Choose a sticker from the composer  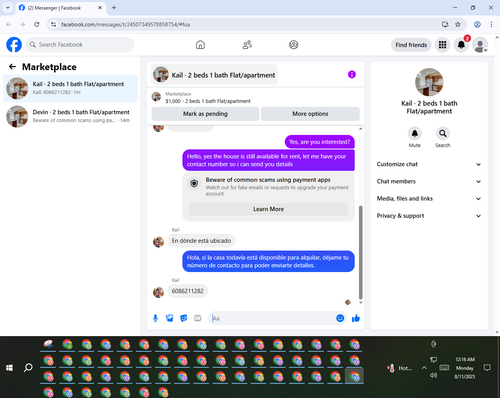click(184, 318)
